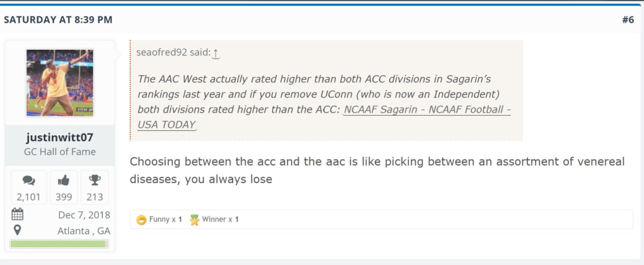Click the GC Hall of Fame user title
644x265 pixels.
coord(60,151)
